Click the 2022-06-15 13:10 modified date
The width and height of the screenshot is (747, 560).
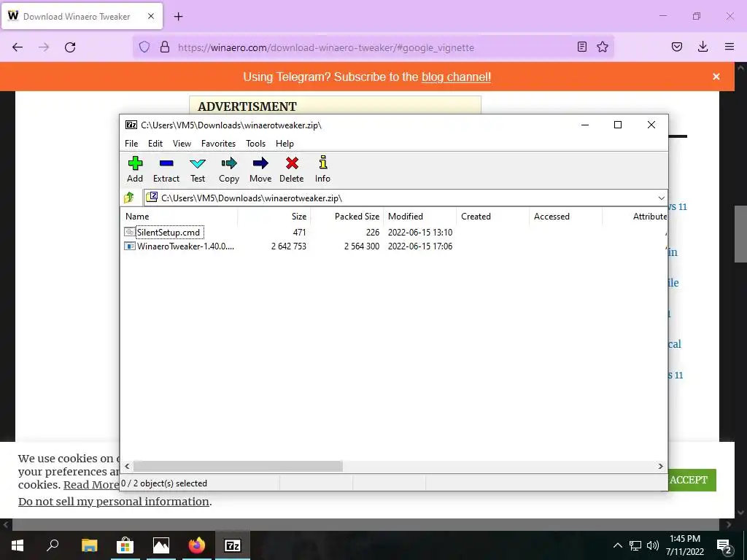(420, 233)
